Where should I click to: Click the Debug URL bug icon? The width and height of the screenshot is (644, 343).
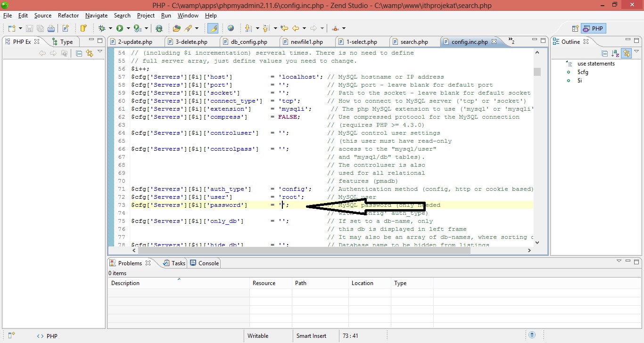point(159,28)
